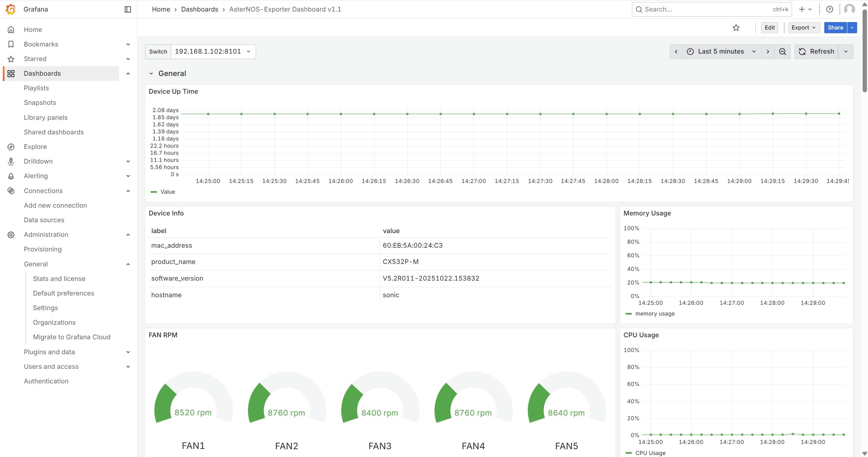Image resolution: width=868 pixels, height=457 pixels.
Task: Shift time range backward with left arrow
Action: [676, 52]
